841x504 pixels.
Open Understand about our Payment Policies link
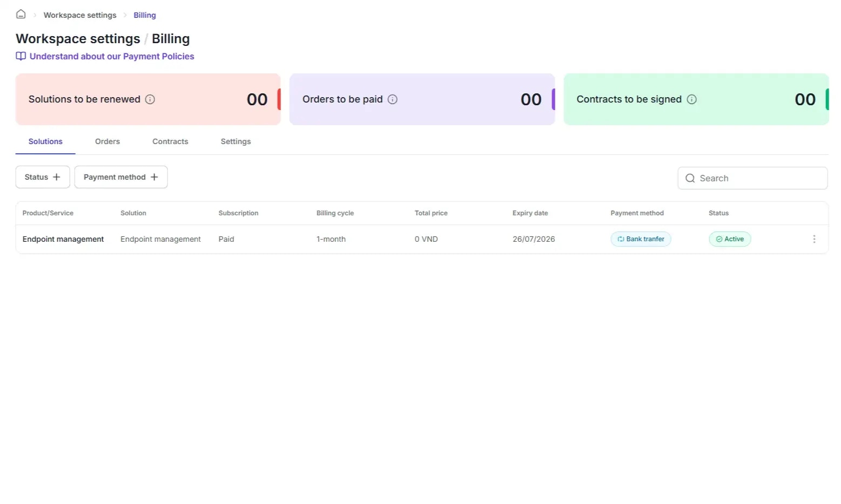pyautogui.click(x=112, y=56)
